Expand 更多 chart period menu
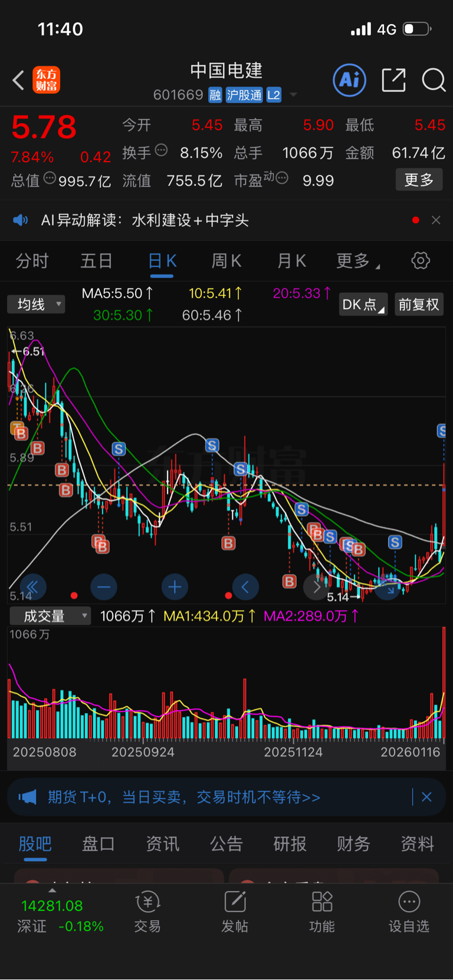453x980 pixels. [x=358, y=260]
